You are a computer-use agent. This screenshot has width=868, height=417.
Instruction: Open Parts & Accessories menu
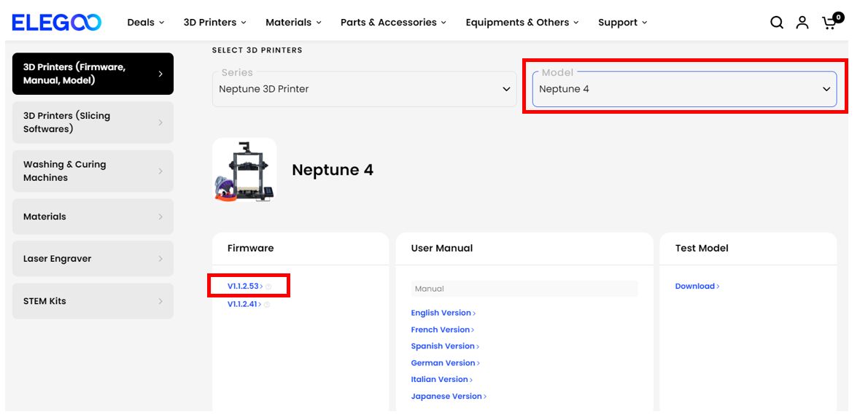[x=393, y=23]
